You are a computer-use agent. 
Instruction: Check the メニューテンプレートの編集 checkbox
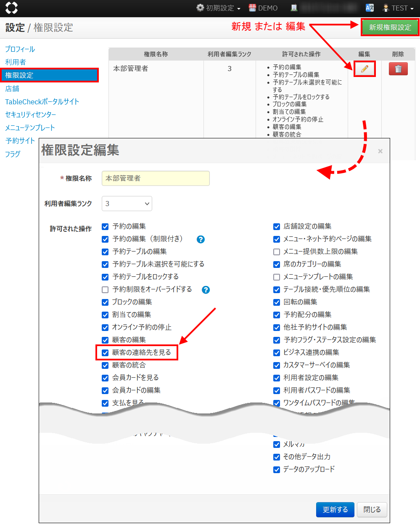[x=277, y=277]
